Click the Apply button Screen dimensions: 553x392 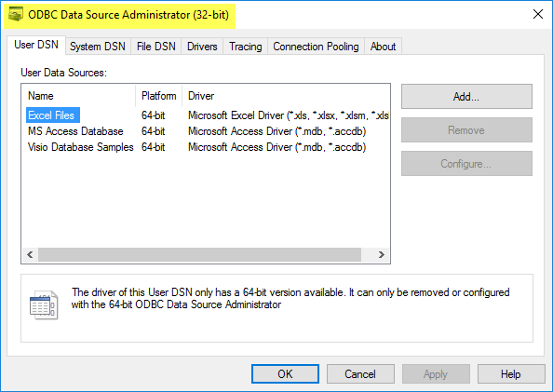point(436,373)
